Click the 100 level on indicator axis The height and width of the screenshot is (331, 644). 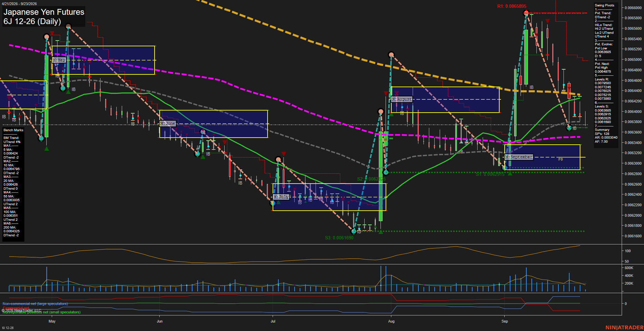(628, 251)
